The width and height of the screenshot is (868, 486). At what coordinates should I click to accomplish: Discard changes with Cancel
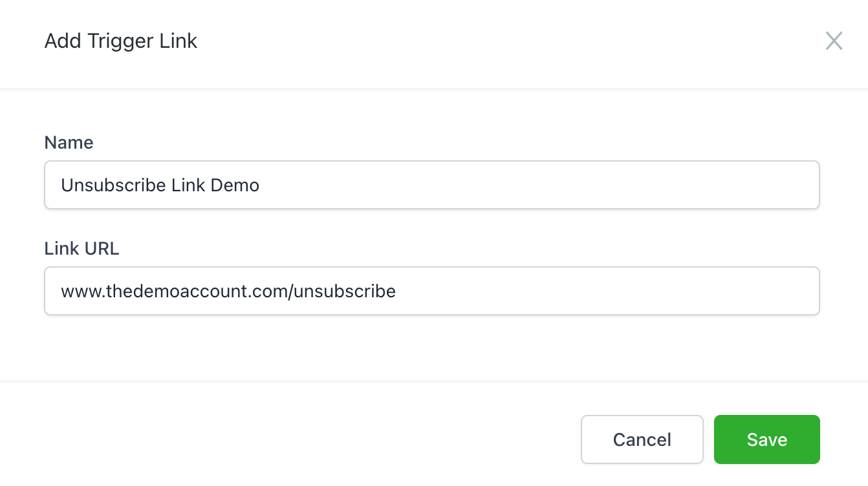pyautogui.click(x=642, y=439)
